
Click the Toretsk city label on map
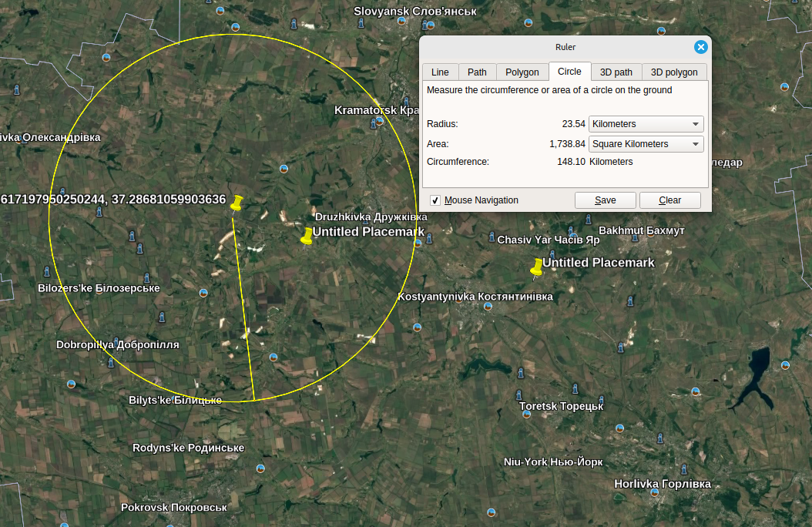pos(561,406)
